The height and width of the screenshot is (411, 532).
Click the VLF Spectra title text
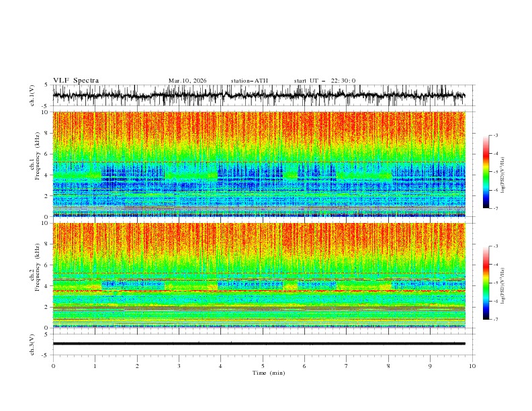(76, 81)
